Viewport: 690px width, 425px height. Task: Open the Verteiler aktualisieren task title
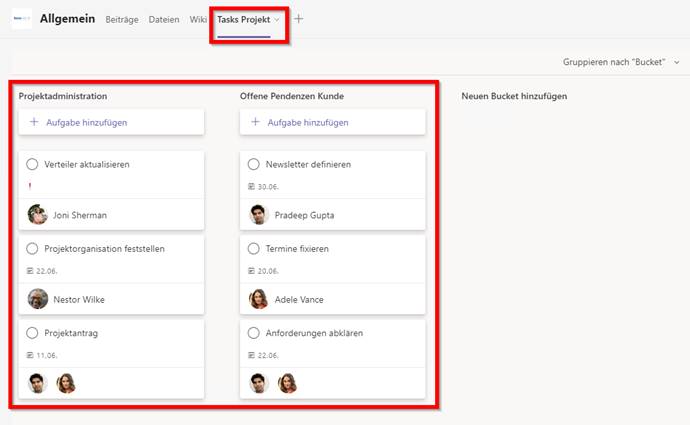coord(87,164)
